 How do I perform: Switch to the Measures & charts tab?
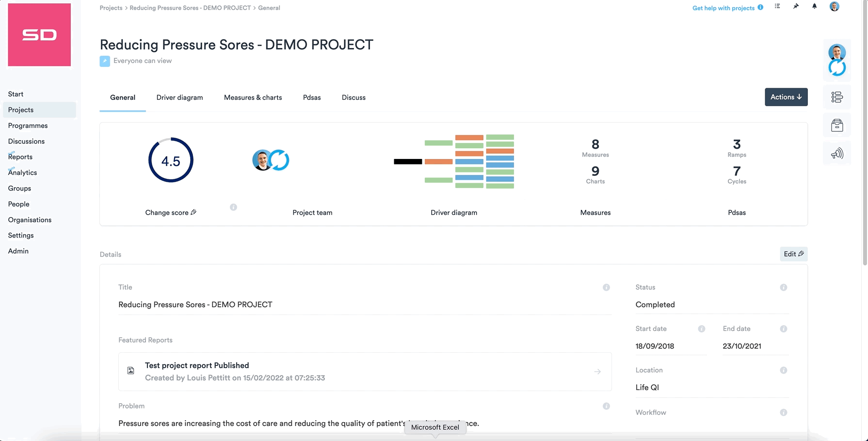(253, 97)
